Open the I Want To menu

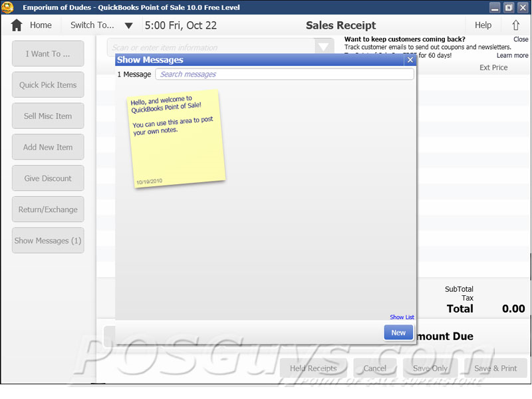pos(48,54)
